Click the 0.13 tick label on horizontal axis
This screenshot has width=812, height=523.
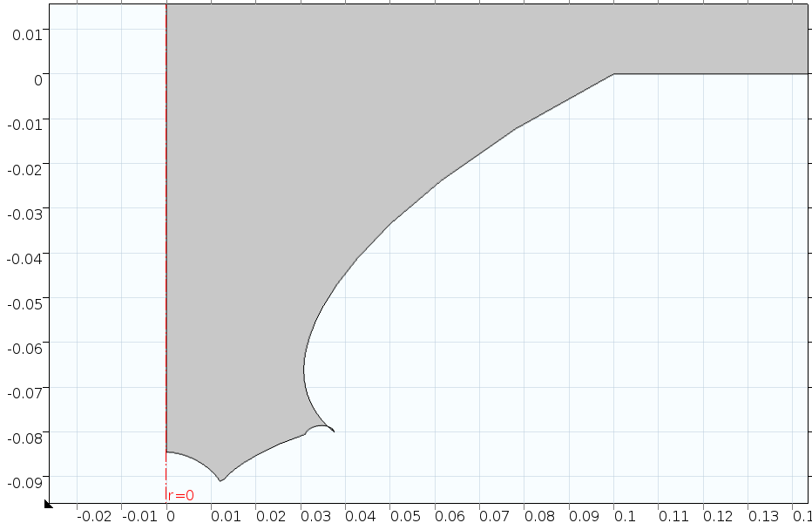(763, 516)
